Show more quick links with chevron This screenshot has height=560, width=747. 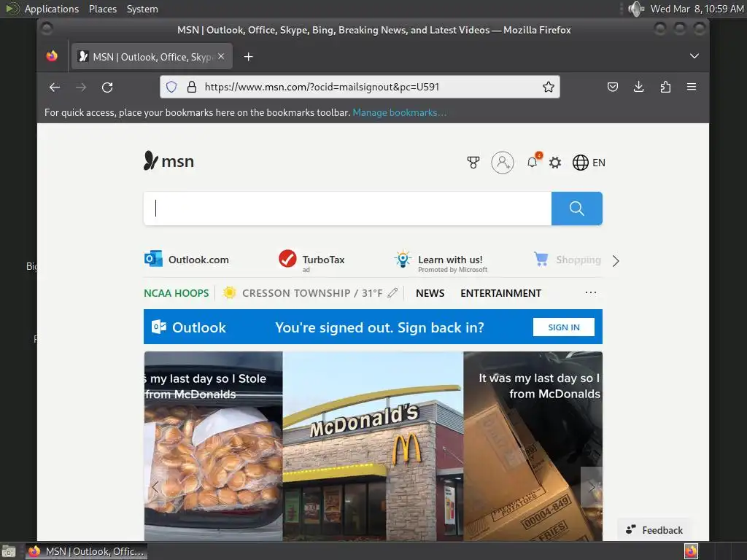[x=616, y=261]
